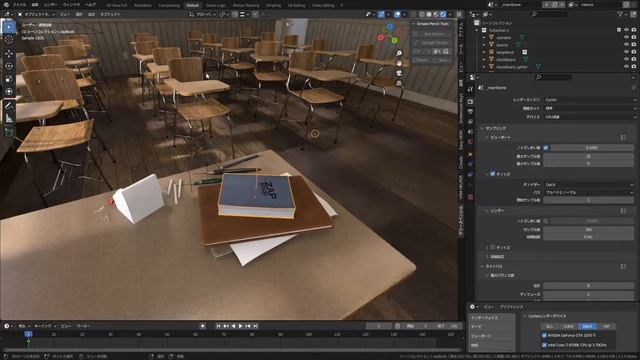
Task: Toggle perspective/orthographic grid icon
Action: point(399,83)
